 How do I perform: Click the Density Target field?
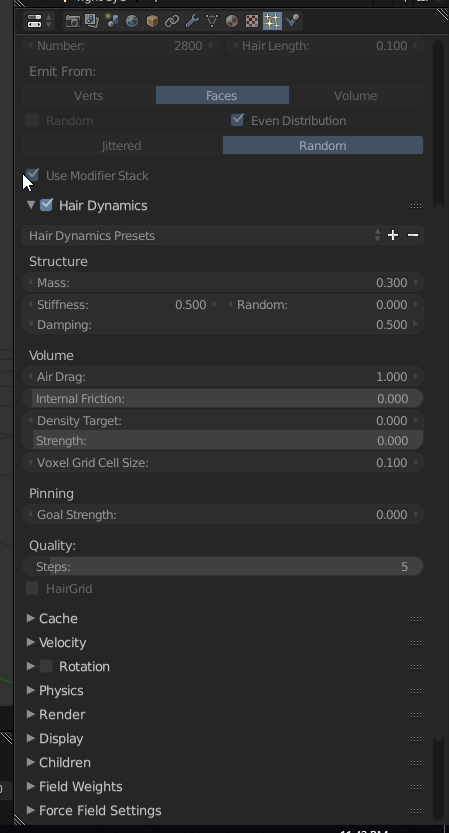(x=223, y=421)
